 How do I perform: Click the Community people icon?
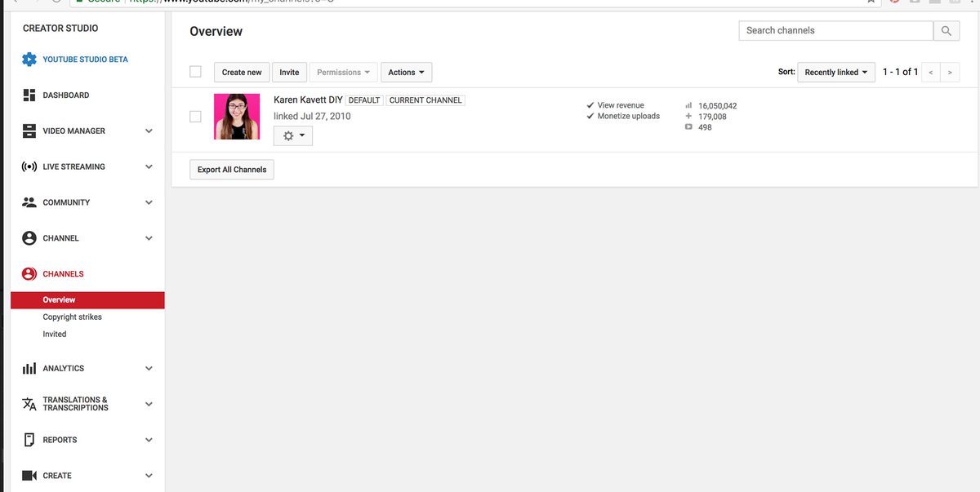[29, 202]
